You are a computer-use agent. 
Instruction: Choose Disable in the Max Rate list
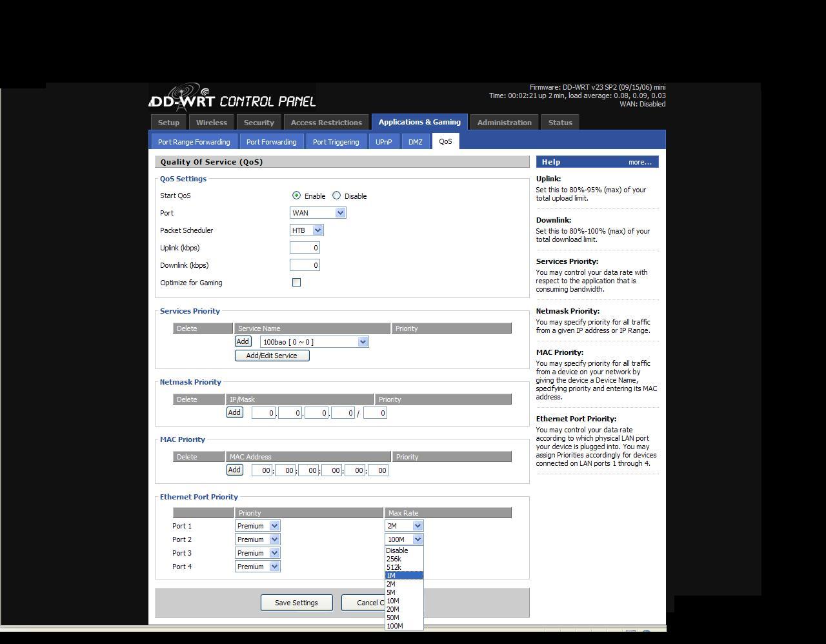tap(404, 550)
